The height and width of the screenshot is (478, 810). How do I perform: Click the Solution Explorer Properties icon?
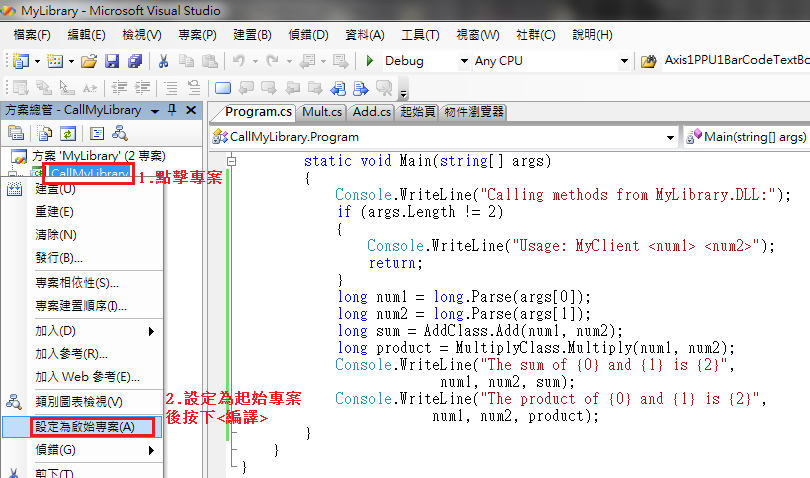tap(16, 133)
